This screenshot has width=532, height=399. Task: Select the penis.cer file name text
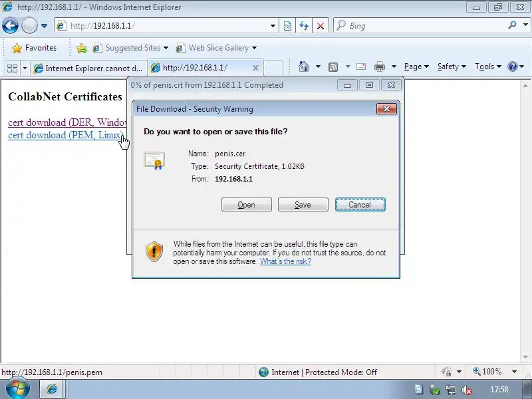pos(230,154)
